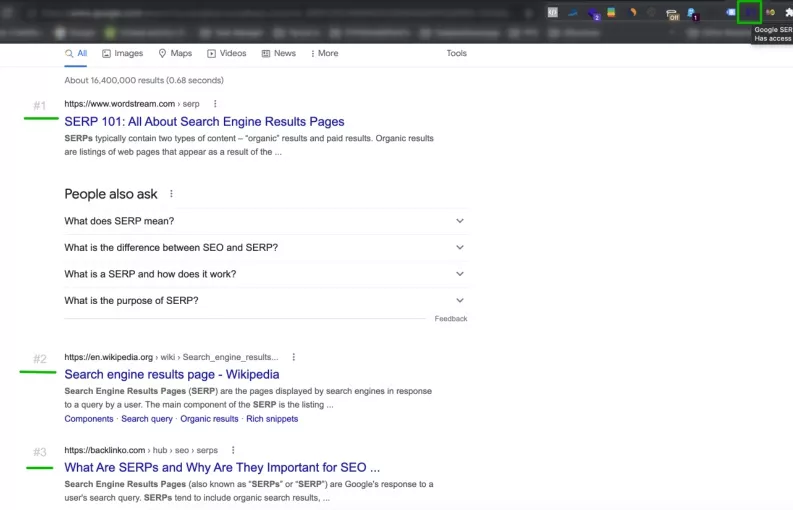Follow the Search query sitelink

(147, 419)
